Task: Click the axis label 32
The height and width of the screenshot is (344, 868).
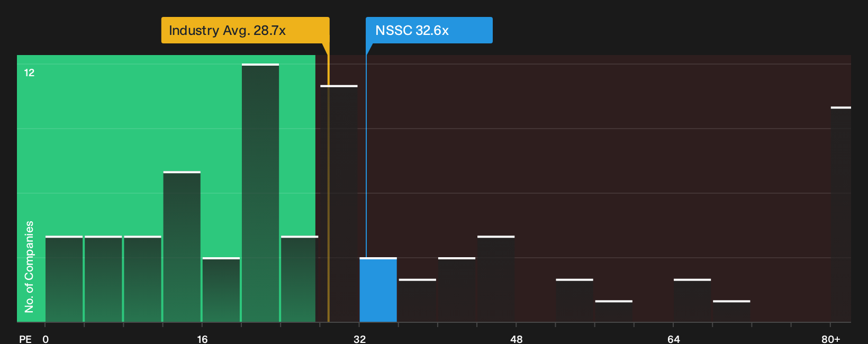Action: pyautogui.click(x=359, y=339)
